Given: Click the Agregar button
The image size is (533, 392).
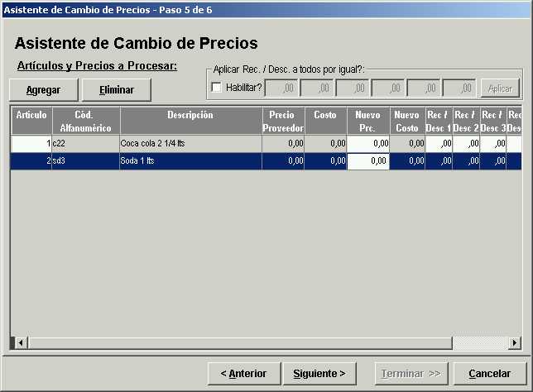Looking at the screenshot, I should click(x=43, y=89).
